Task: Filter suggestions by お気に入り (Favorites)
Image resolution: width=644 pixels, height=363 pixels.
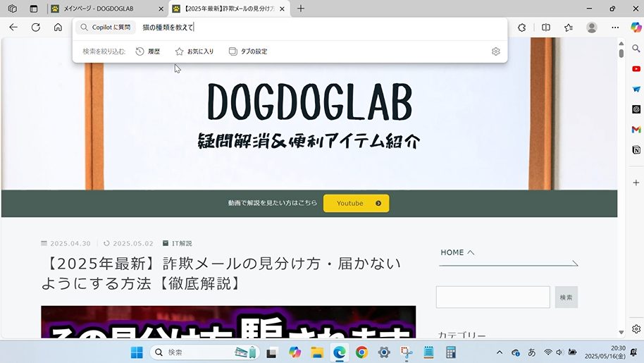Action: coord(194,51)
